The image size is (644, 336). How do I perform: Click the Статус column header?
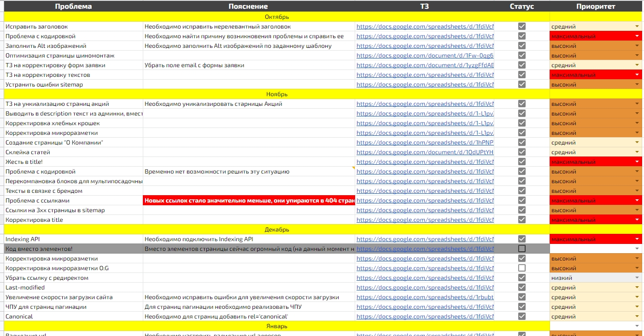click(522, 6)
